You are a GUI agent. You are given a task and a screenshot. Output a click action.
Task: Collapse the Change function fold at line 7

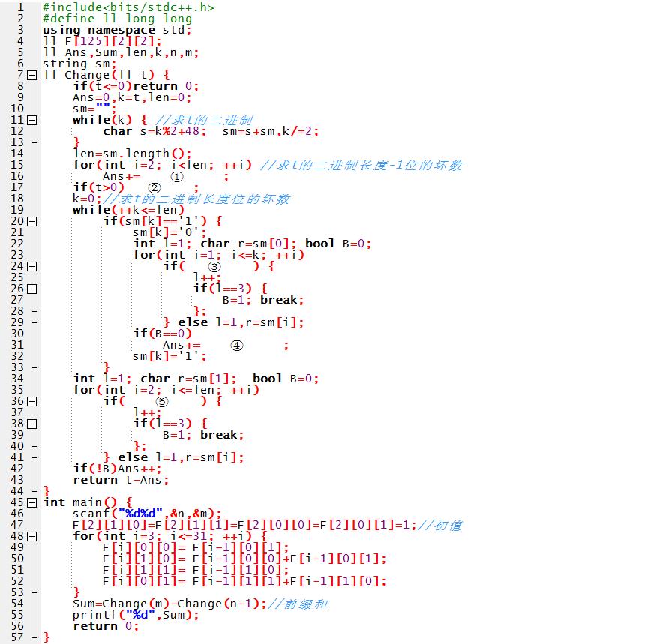[31, 75]
